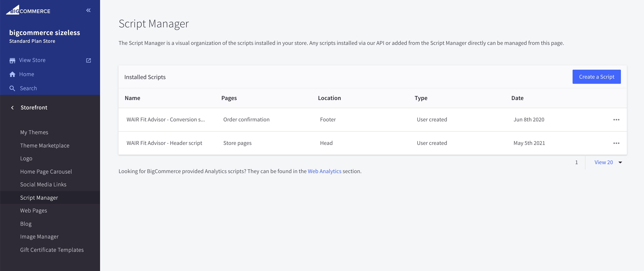Open My Themes menu item
Viewport: 644px width, 271px height.
(34, 132)
